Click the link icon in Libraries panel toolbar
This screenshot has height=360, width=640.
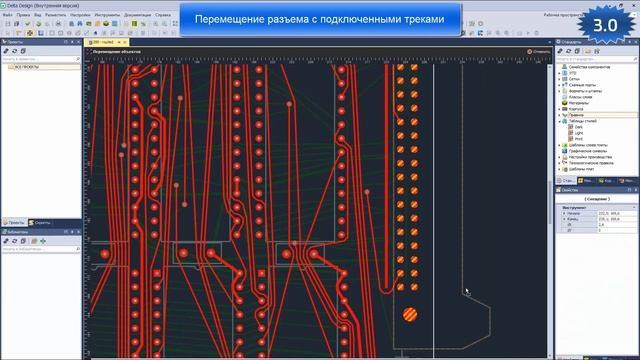[6, 241]
